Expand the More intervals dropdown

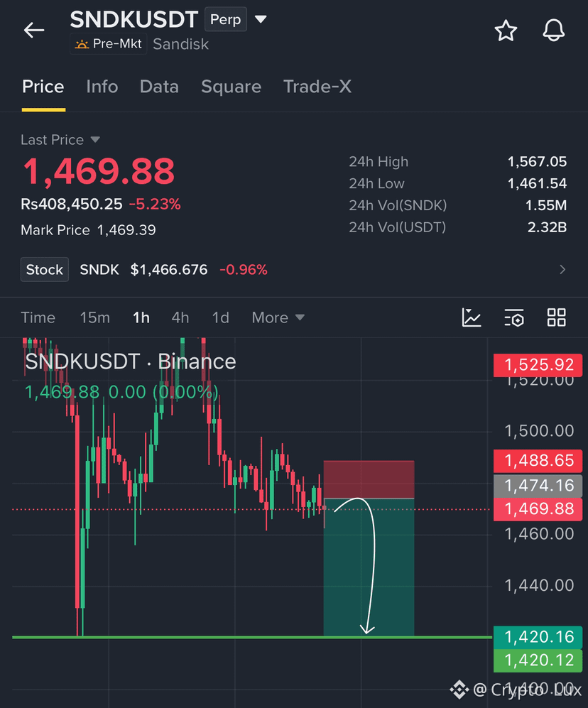[278, 318]
